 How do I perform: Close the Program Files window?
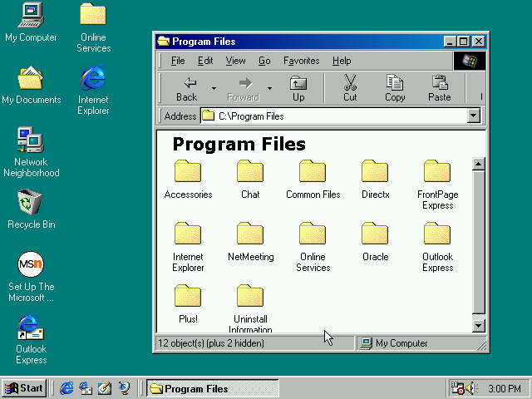(479, 42)
